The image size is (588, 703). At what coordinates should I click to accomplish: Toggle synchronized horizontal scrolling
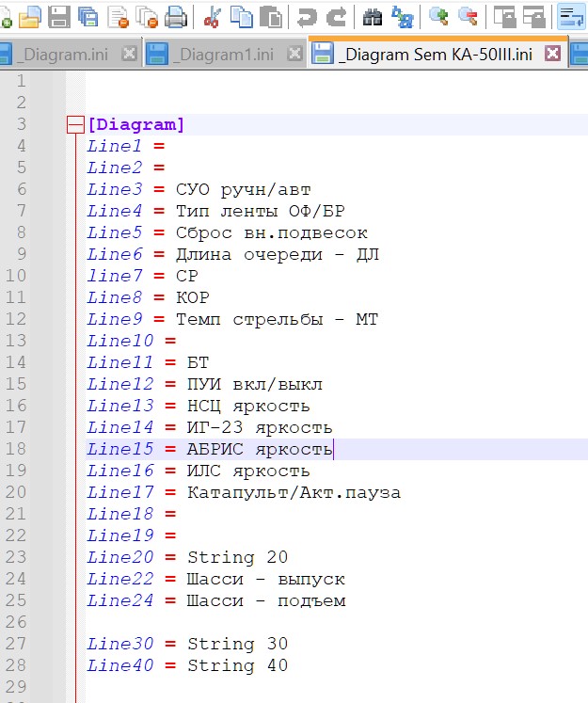tap(533, 17)
